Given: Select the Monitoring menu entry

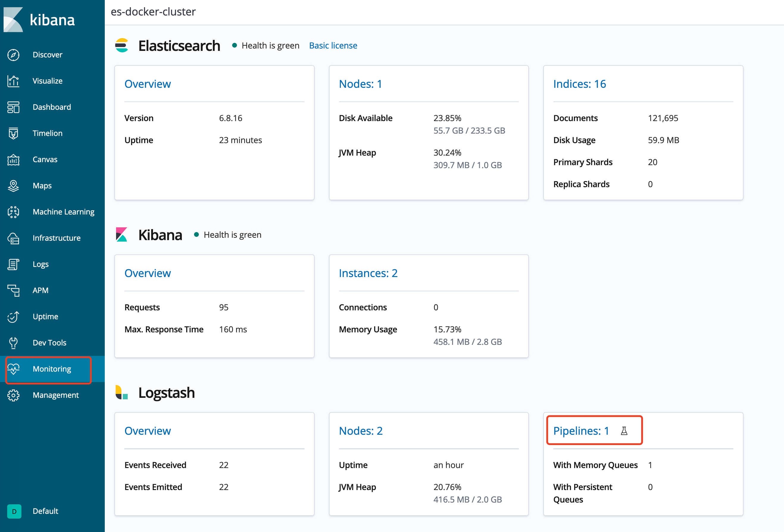Looking at the screenshot, I should 52,369.
